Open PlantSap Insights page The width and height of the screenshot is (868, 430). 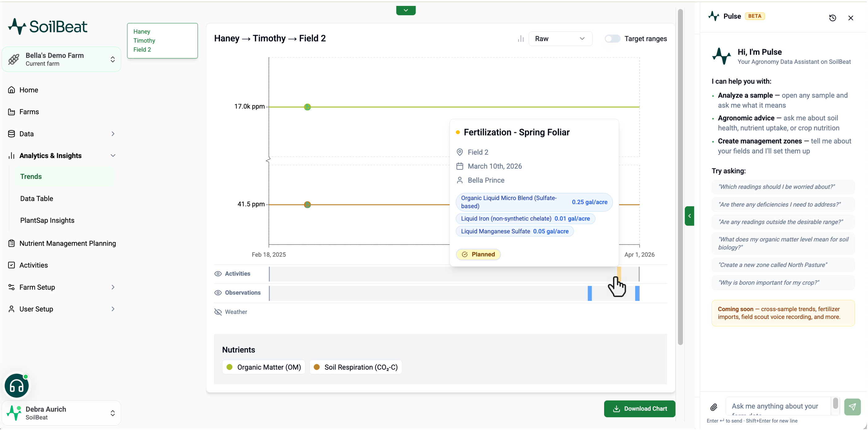47,220
